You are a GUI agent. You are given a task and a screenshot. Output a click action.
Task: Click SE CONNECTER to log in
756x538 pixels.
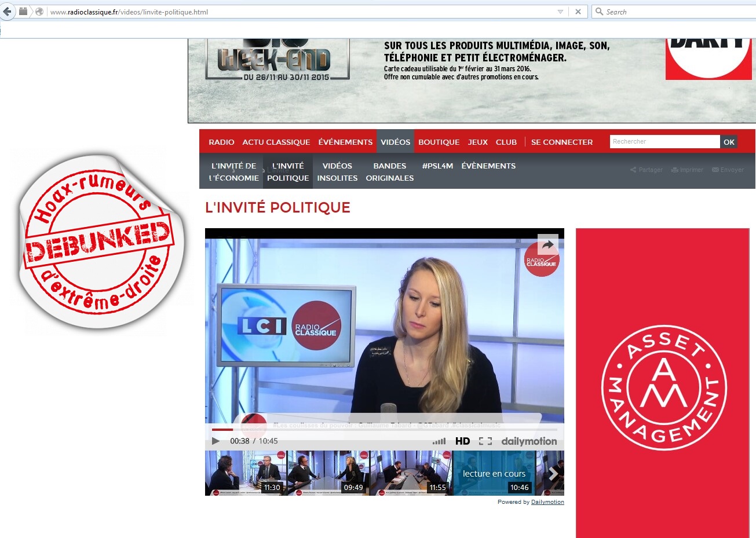point(562,142)
